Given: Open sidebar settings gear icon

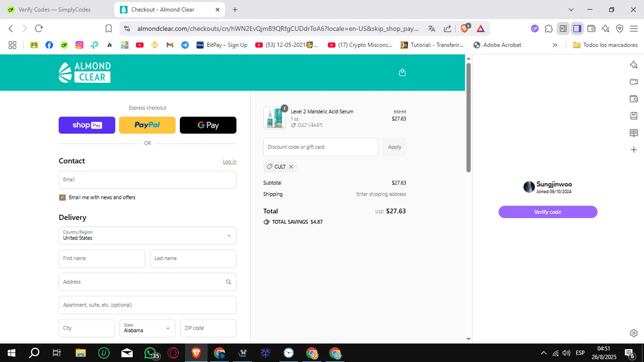Looking at the screenshot, I should click(x=634, y=333).
